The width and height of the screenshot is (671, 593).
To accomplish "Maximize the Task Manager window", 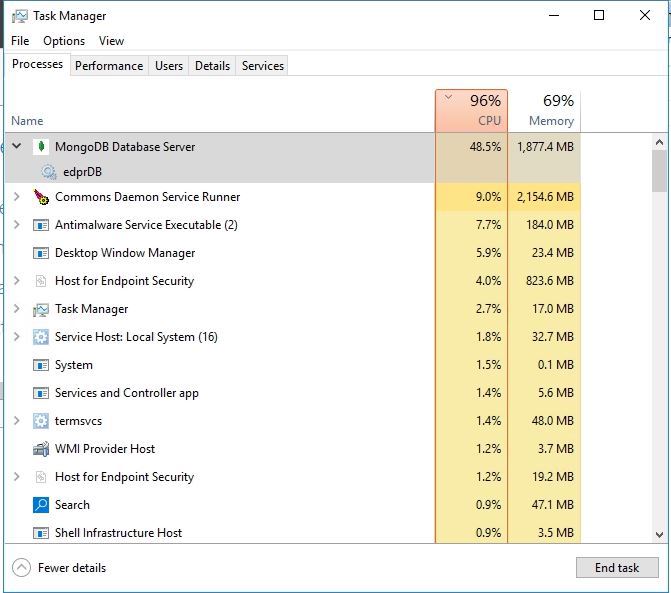I will tap(599, 15).
